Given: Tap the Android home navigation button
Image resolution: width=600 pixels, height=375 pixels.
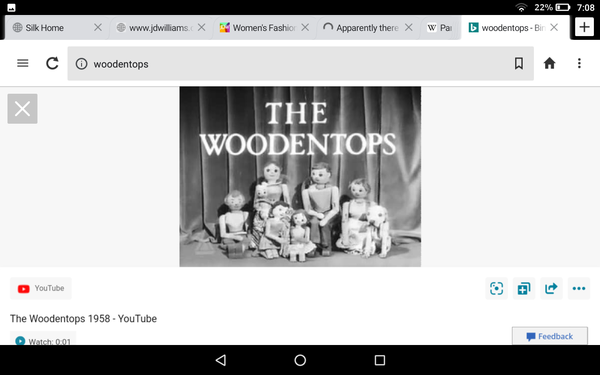Looking at the screenshot, I should click(x=300, y=360).
